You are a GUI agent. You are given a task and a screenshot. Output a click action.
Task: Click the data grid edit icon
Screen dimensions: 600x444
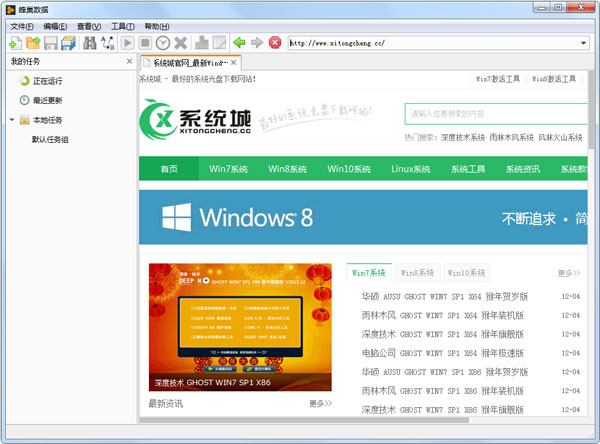tap(219, 43)
